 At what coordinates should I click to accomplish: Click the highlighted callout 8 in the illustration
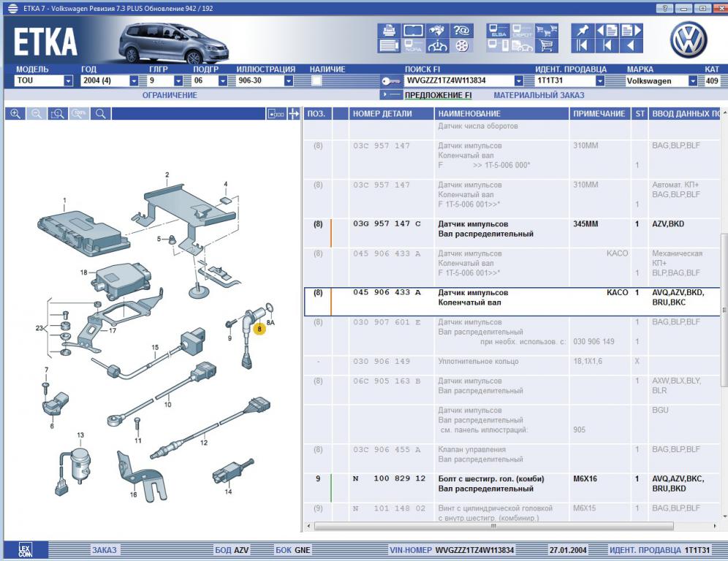point(259,329)
